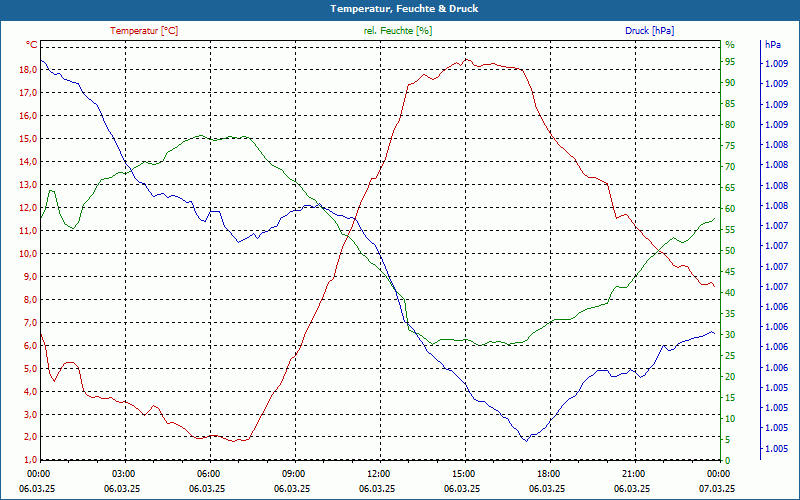The height and width of the screenshot is (500, 800).
Task: Click the 3,0 temperature axis tick
Action: 30,414
